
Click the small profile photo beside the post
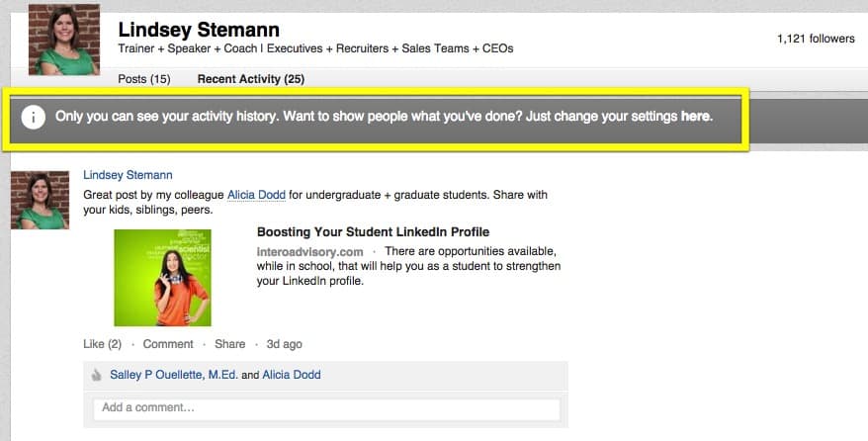[x=40, y=200]
